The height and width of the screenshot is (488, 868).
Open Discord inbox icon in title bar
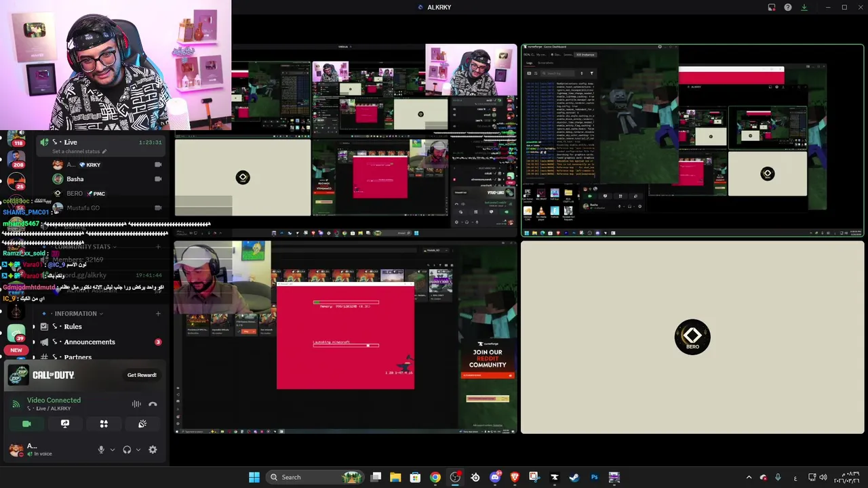[x=772, y=7]
